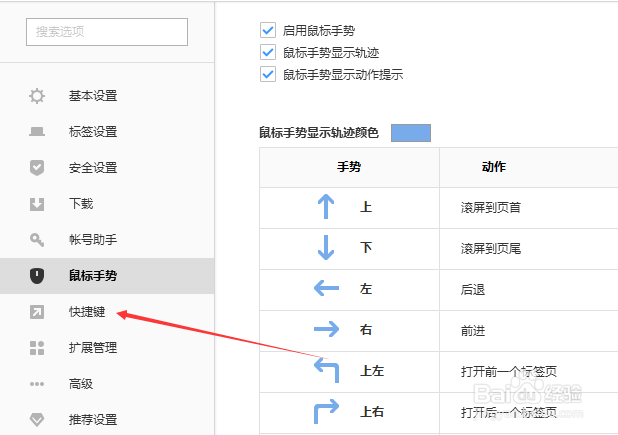The width and height of the screenshot is (618, 435).
Task: Disable 鼠标手势显示动作提示 checkbox
Action: coord(268,74)
